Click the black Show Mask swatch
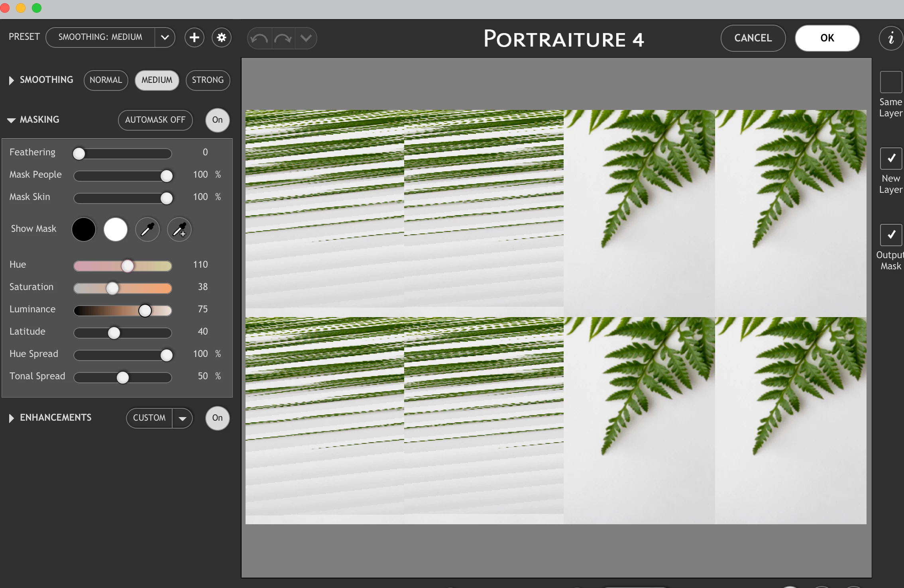904x588 pixels. tap(84, 229)
